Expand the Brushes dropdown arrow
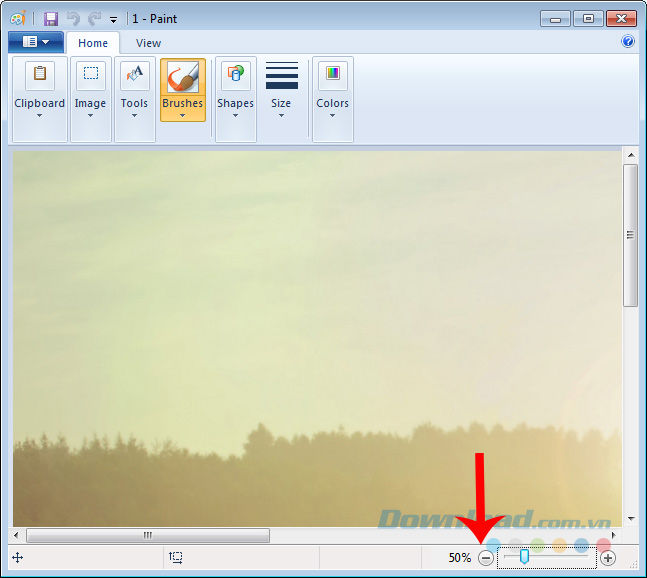The image size is (647, 578). coord(182,116)
